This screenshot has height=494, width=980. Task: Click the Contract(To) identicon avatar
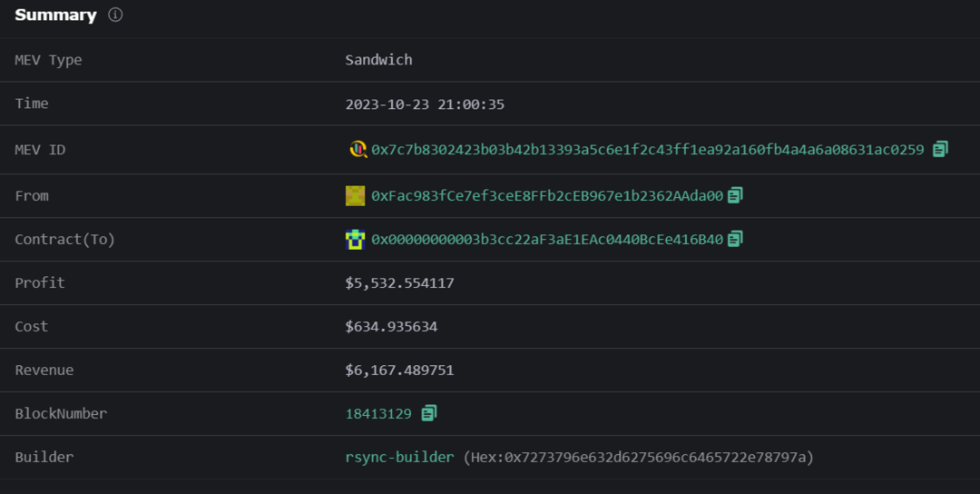(x=355, y=239)
